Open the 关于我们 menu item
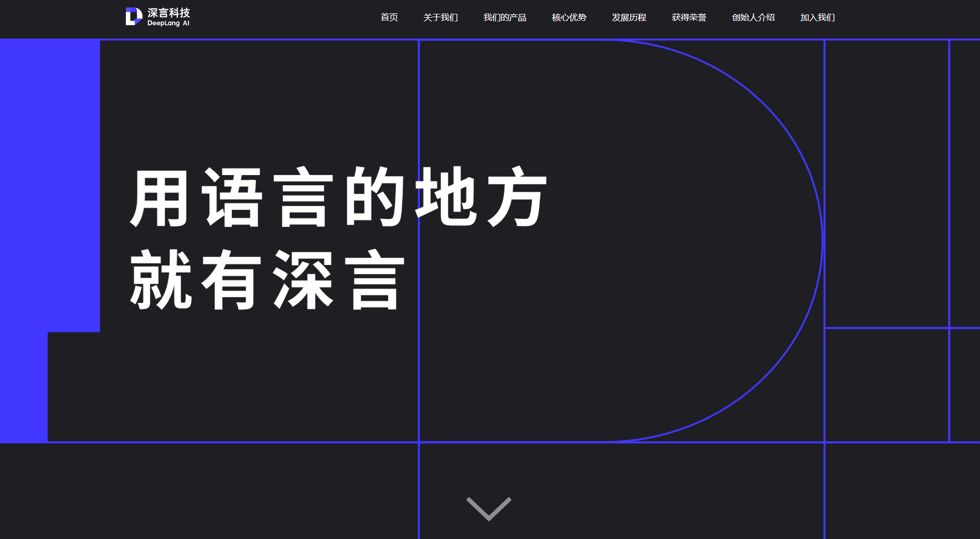Screen dimensions: 980x539 point(440,17)
